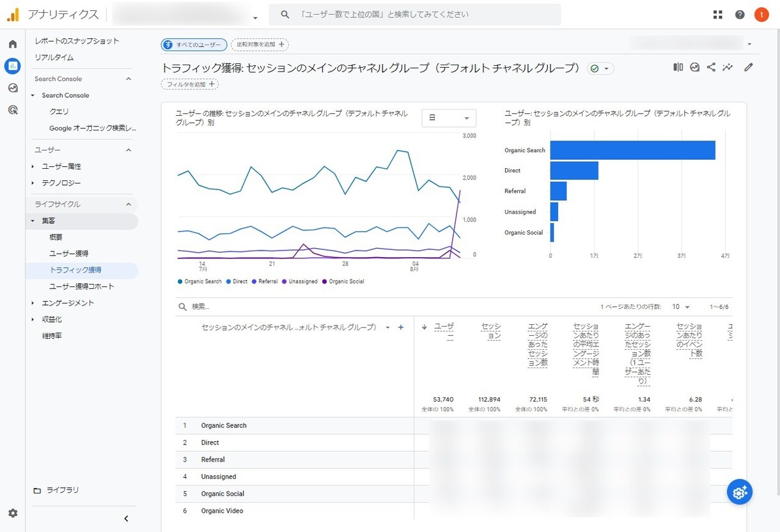Screen dimensions: 780x532
Task: Open レポートのスナップショット
Action: [x=77, y=41]
